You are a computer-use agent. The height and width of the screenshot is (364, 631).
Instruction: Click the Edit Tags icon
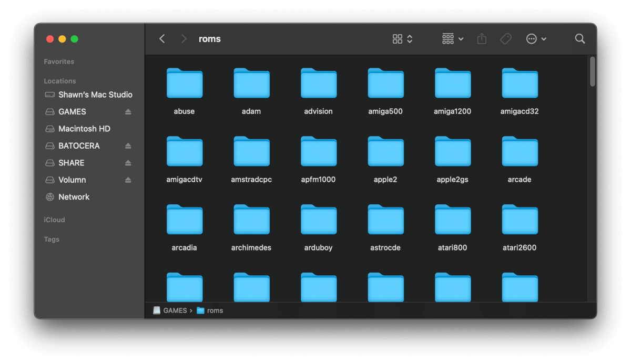(x=506, y=39)
